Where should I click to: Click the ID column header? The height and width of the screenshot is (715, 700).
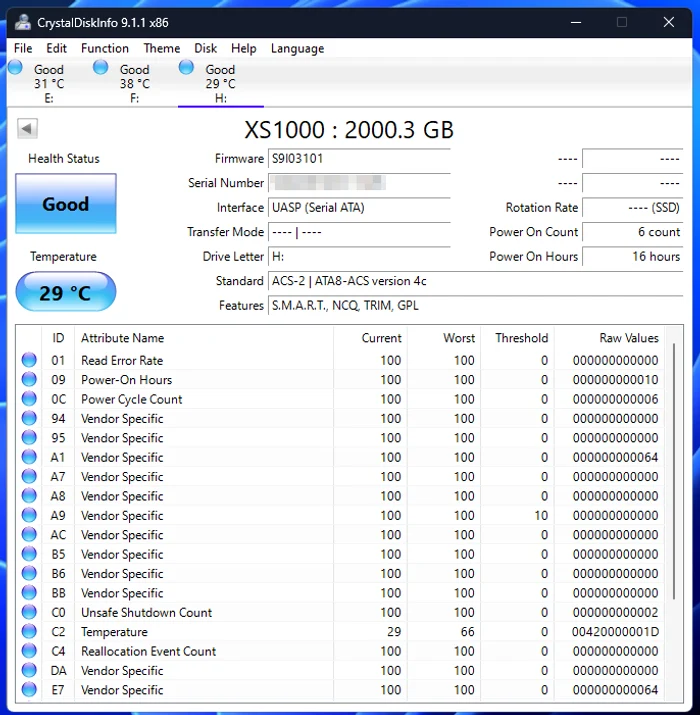(x=58, y=338)
